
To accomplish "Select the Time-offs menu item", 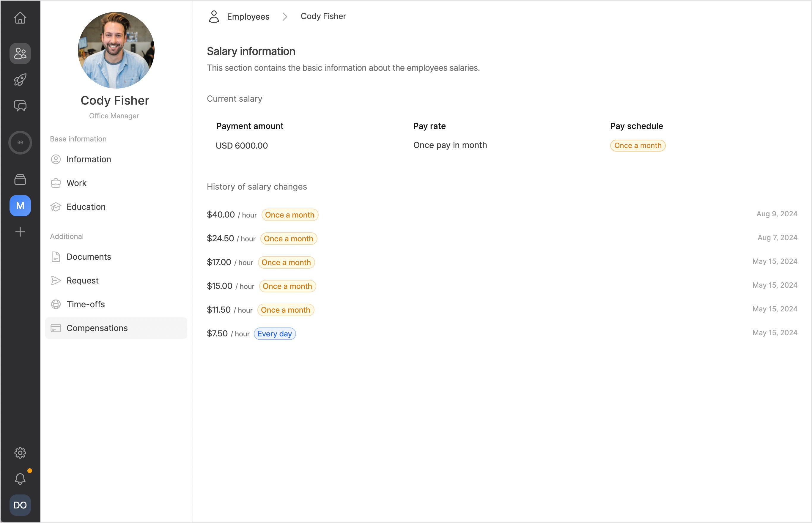I will 86,304.
